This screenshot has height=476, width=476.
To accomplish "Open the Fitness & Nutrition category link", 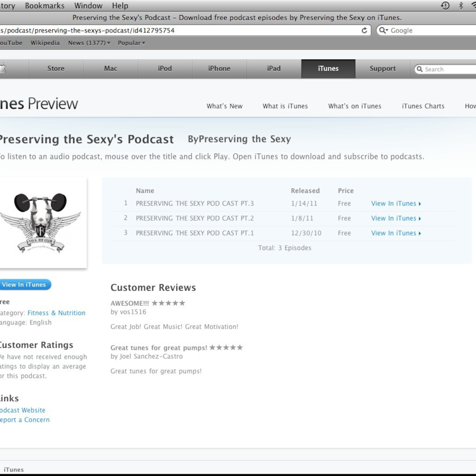I will 56,313.
